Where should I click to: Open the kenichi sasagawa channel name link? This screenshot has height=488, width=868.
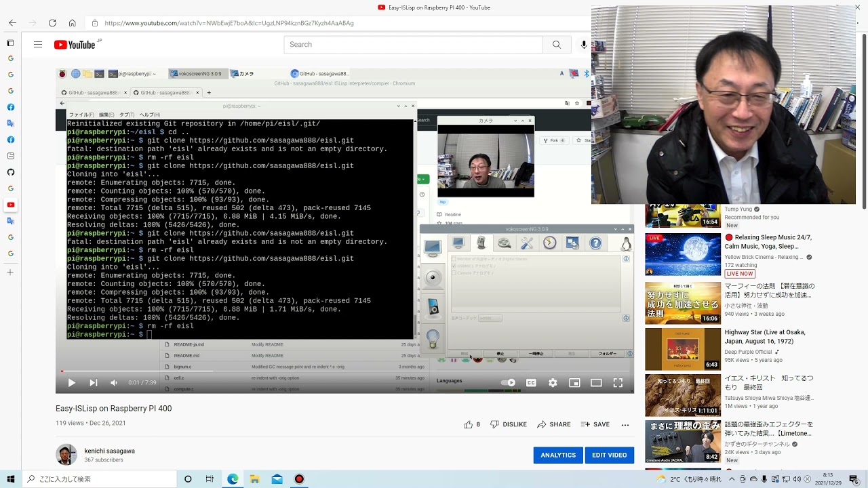[x=110, y=451]
